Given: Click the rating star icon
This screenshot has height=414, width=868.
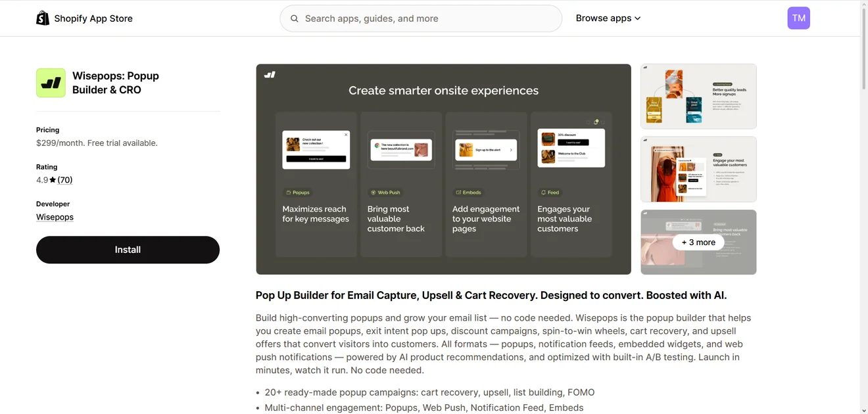Looking at the screenshot, I should coord(53,180).
